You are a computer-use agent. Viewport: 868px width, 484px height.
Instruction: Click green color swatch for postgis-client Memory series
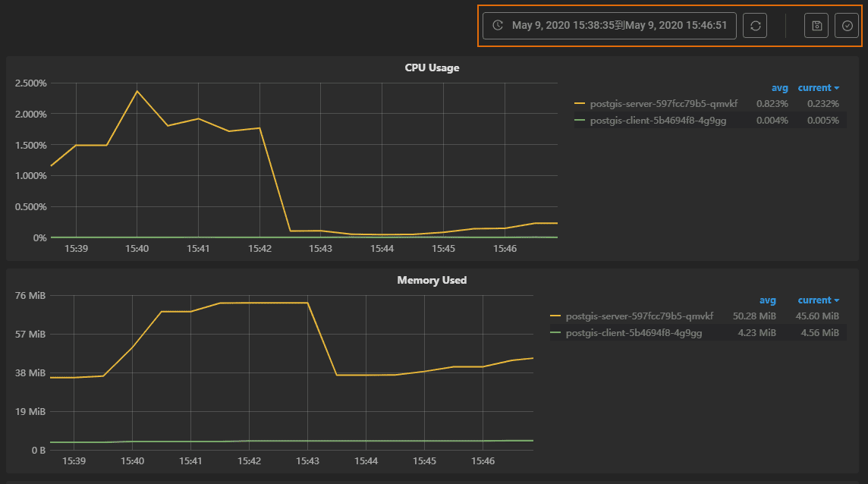tap(556, 332)
